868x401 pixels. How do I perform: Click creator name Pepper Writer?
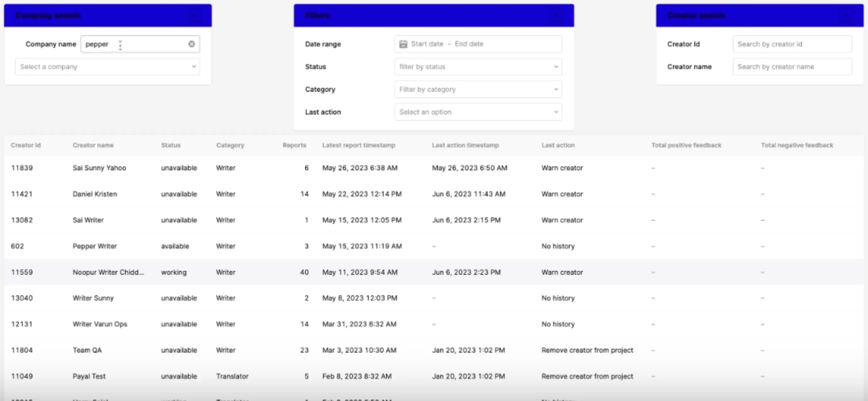(95, 246)
